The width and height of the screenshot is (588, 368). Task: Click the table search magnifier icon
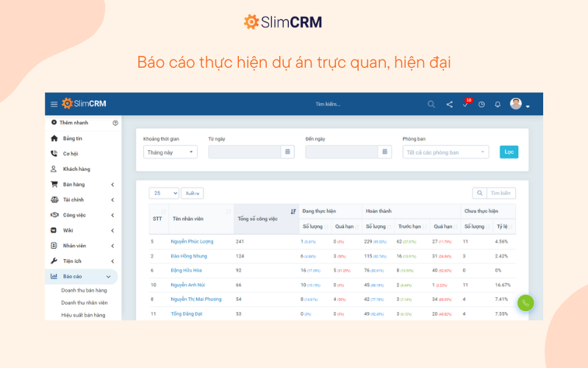point(480,193)
